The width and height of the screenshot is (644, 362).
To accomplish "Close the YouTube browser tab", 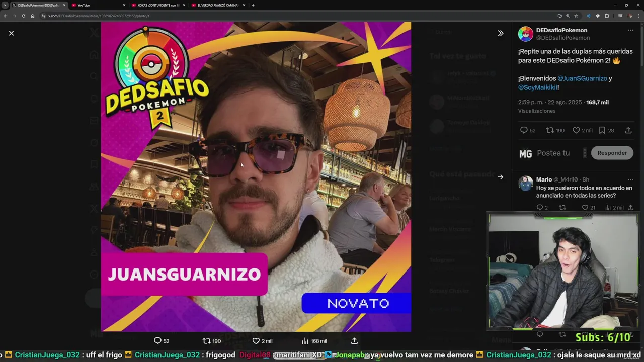I will pos(124,5).
